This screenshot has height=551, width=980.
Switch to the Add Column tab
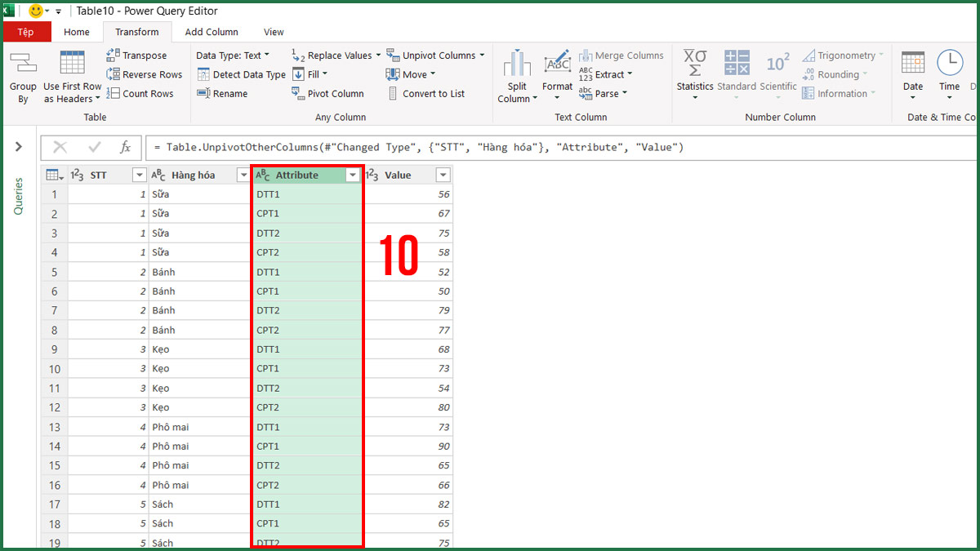pyautogui.click(x=211, y=32)
